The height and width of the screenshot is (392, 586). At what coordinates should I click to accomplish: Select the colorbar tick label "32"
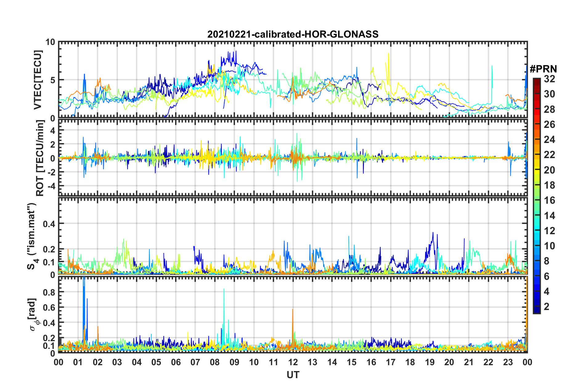tap(549, 79)
